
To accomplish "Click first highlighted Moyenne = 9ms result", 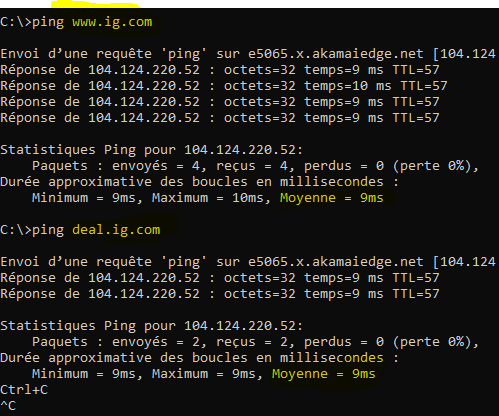I will 332,198.
